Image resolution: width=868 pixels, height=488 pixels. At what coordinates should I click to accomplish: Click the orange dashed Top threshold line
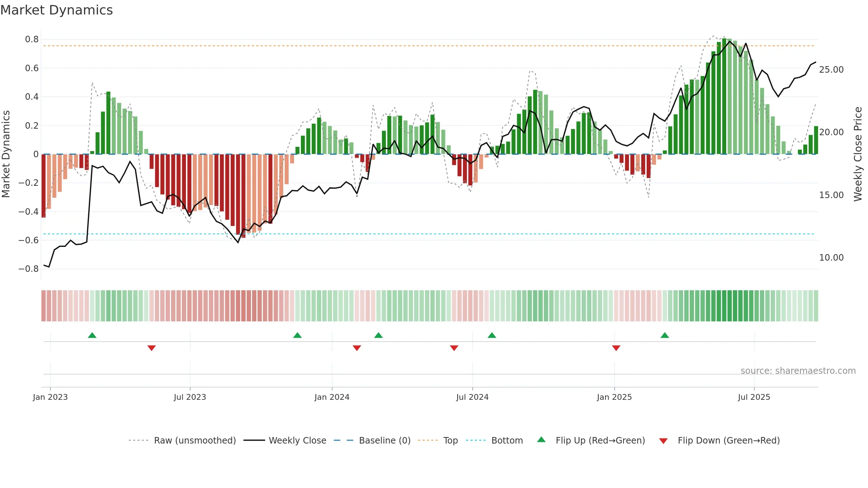[429, 46]
